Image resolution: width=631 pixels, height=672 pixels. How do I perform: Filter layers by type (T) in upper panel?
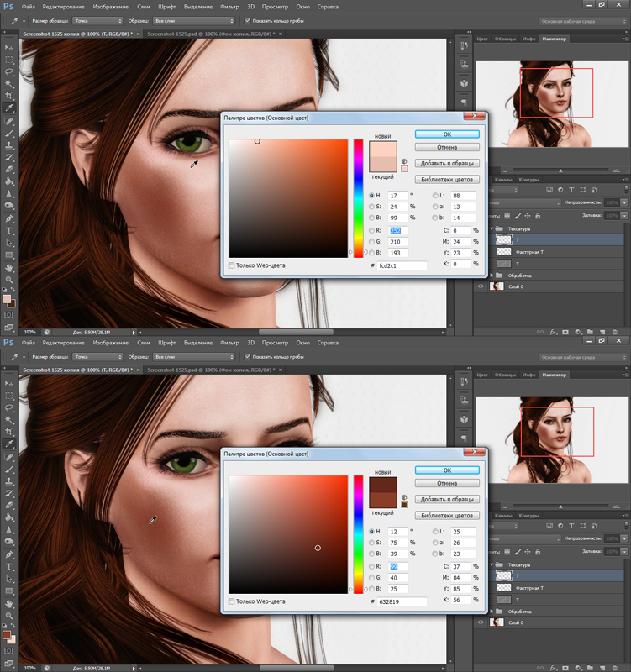click(571, 190)
